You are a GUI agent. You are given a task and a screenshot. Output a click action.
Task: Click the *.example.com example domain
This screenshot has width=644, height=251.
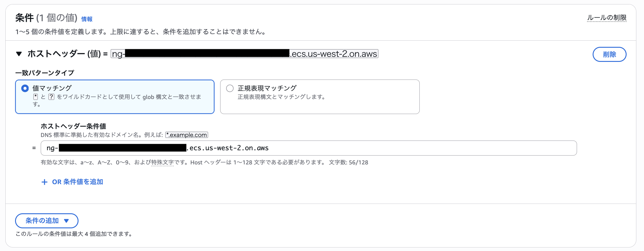click(187, 135)
